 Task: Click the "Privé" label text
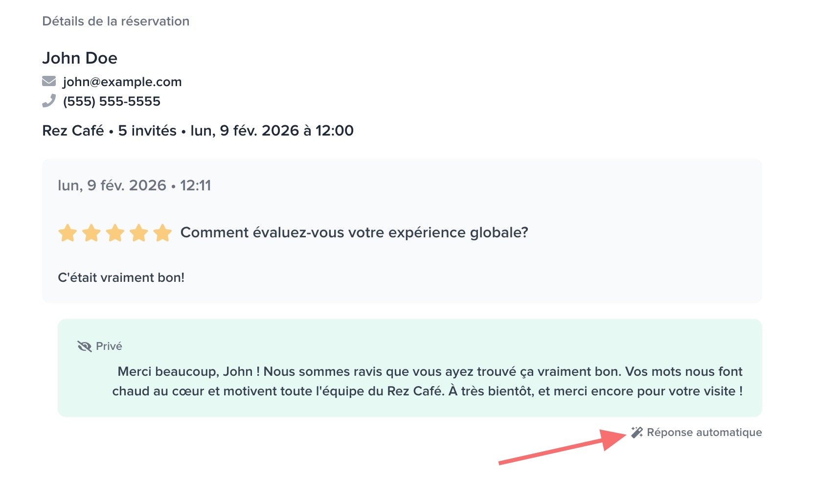[x=109, y=346]
